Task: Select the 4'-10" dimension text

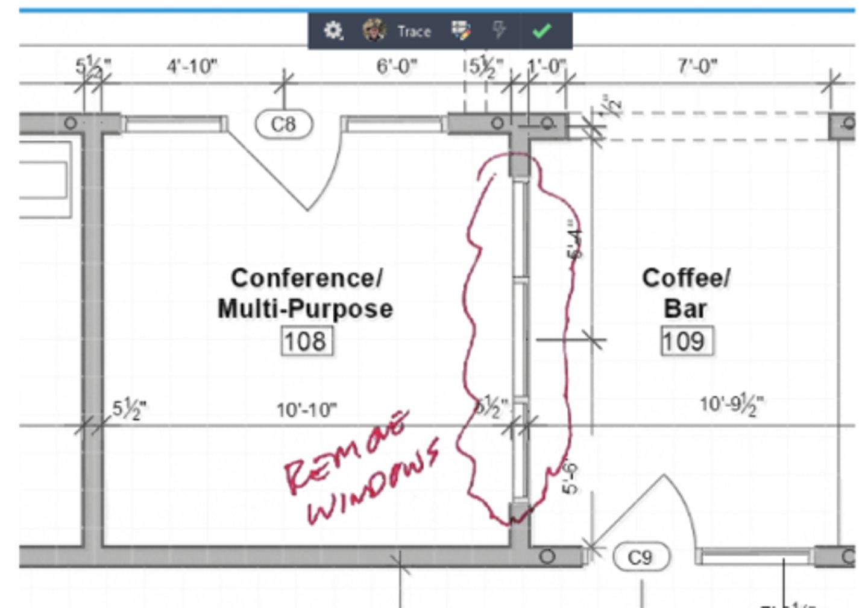Action: click(x=192, y=66)
